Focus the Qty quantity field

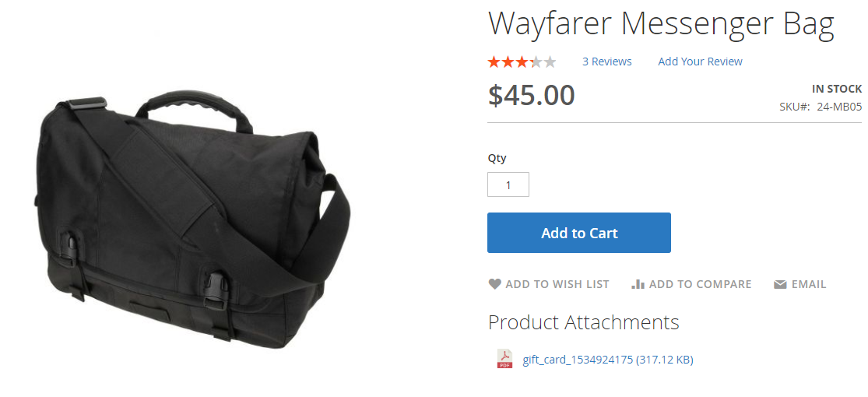(x=508, y=184)
